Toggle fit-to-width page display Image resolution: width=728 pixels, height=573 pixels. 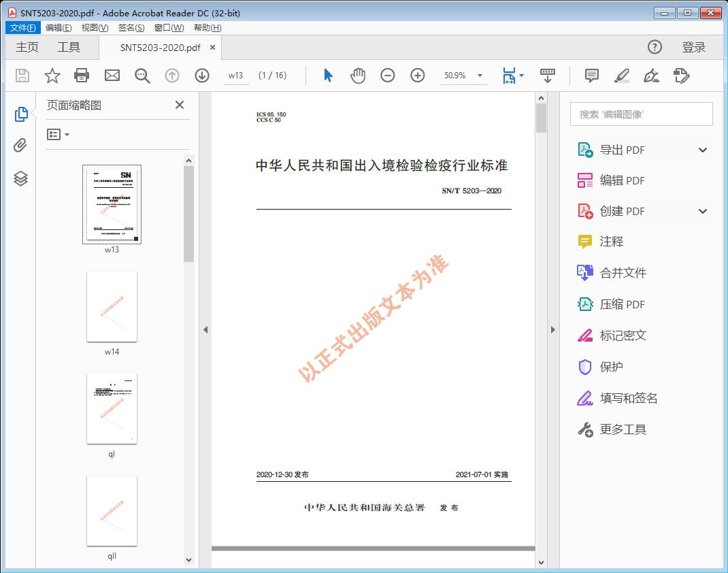(509, 76)
